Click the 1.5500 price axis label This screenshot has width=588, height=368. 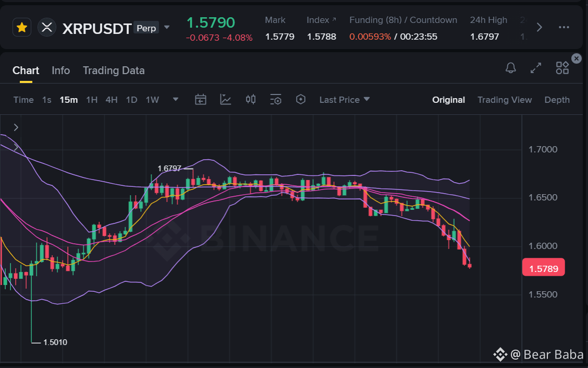point(543,294)
